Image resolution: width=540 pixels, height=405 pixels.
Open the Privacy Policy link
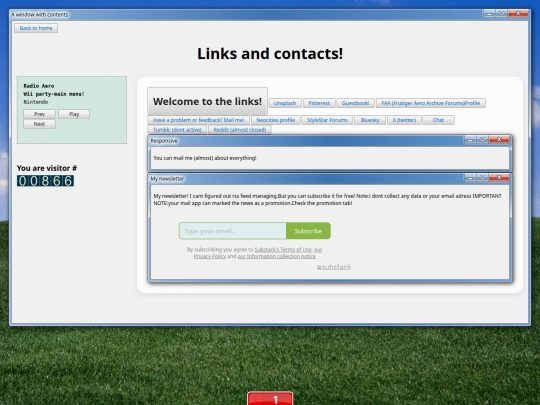(209, 256)
